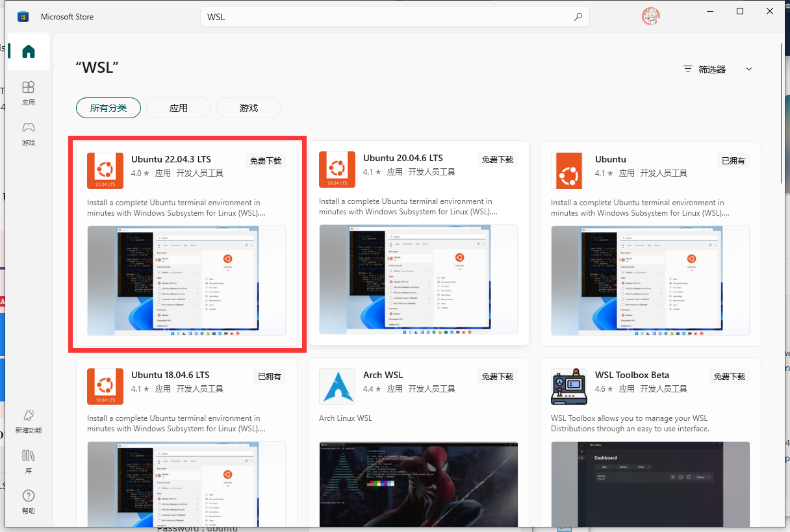
Task: Click the Ubuntu 22.04.3 LTS title
Action: click(x=171, y=159)
